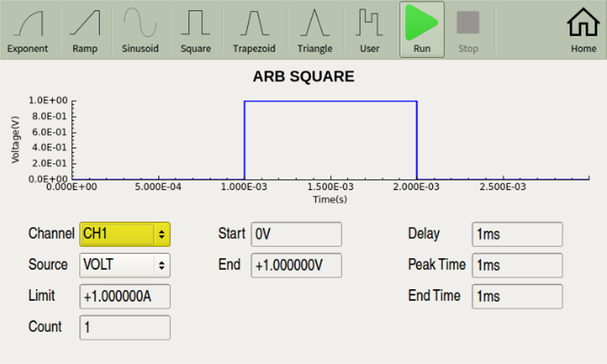The image size is (607, 364).
Task: Click the top of the blue square pulse
Action: tap(331, 101)
